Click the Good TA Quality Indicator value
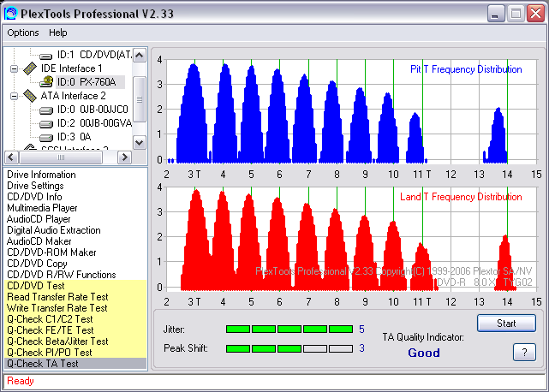 point(424,353)
